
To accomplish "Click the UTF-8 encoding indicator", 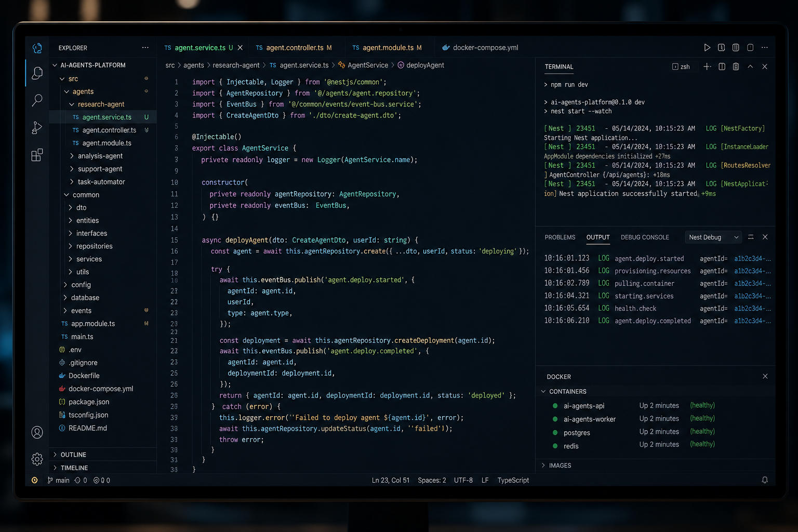I will pyautogui.click(x=463, y=480).
